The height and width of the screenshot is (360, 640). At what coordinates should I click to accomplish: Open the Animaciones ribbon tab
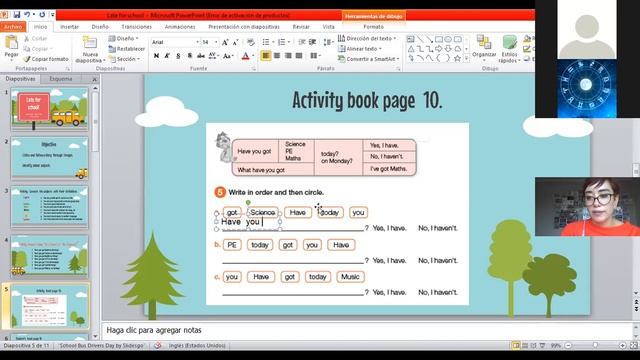point(180,27)
